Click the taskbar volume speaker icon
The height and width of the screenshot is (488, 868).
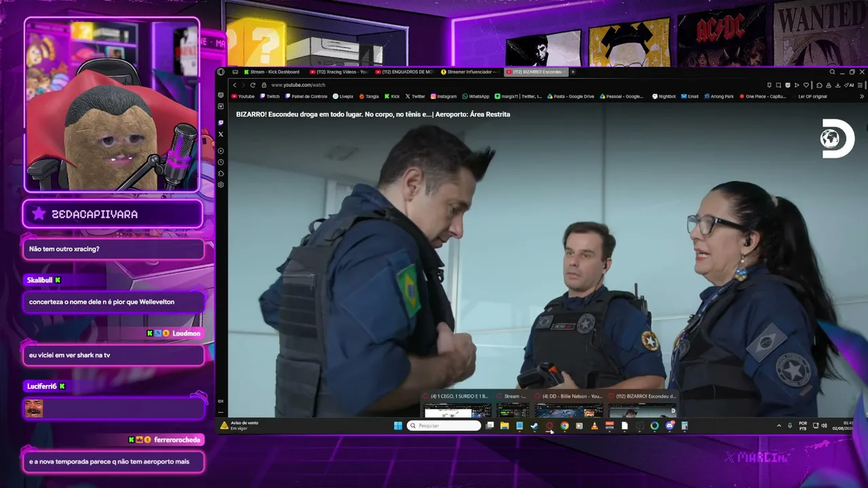click(824, 426)
